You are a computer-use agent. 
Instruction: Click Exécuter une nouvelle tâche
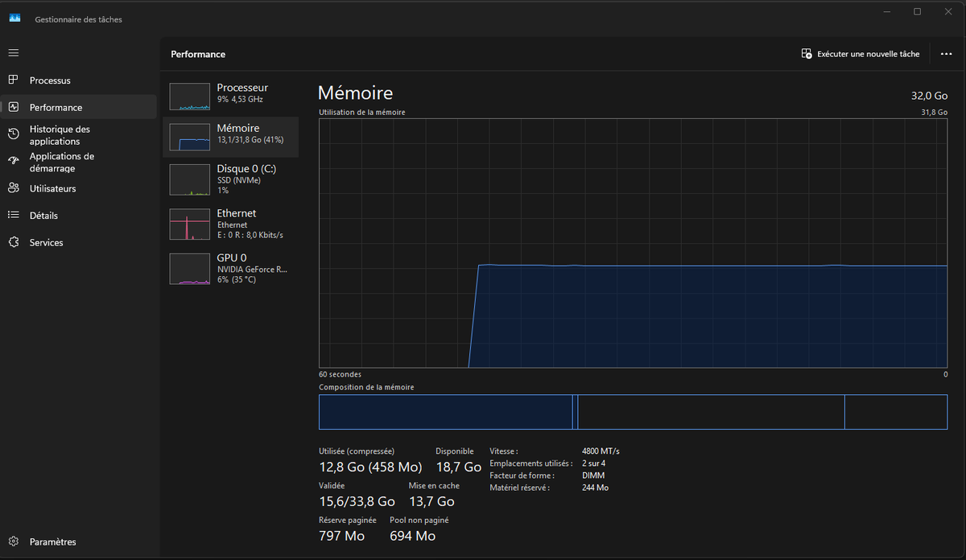point(860,54)
